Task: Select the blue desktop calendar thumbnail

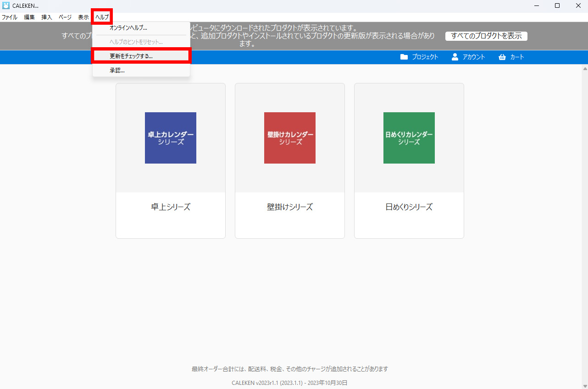Action: pos(171,138)
